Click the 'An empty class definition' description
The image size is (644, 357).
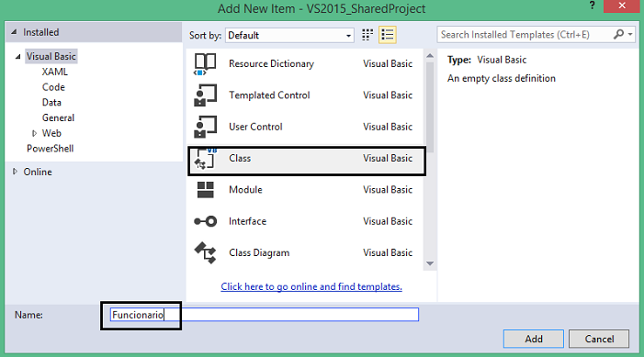[x=502, y=78]
